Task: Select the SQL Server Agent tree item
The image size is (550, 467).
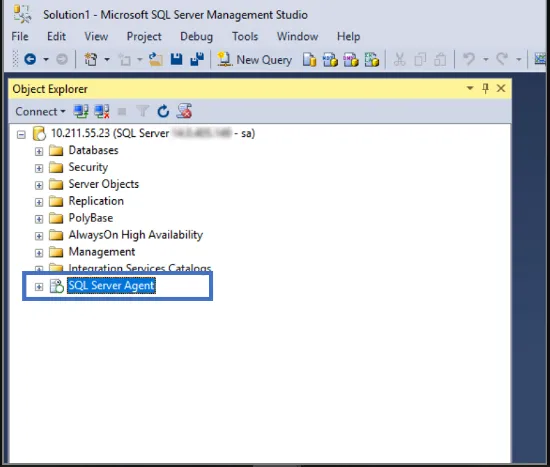Action: (x=111, y=286)
